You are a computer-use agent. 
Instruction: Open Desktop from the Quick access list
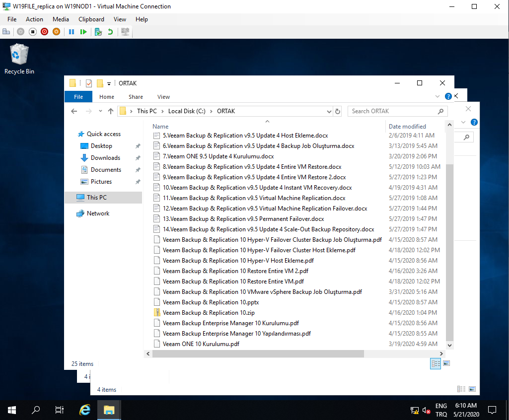pos(101,146)
